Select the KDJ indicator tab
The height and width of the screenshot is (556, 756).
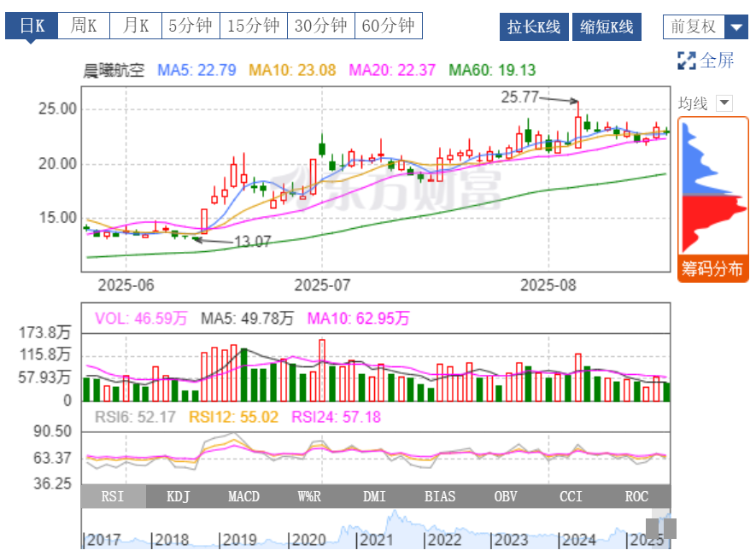point(178,496)
